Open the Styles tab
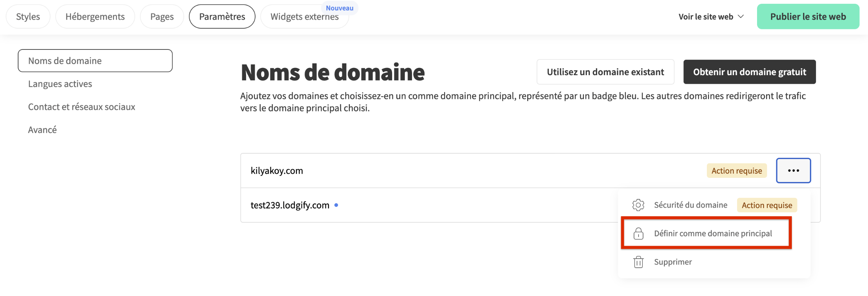 28,17
